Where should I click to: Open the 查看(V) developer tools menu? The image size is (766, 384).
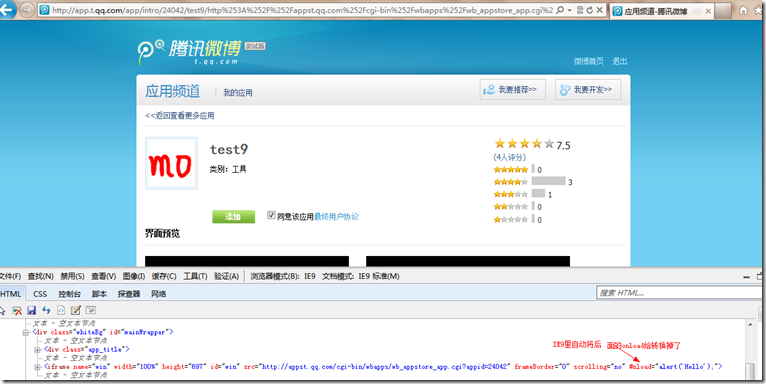click(104, 277)
